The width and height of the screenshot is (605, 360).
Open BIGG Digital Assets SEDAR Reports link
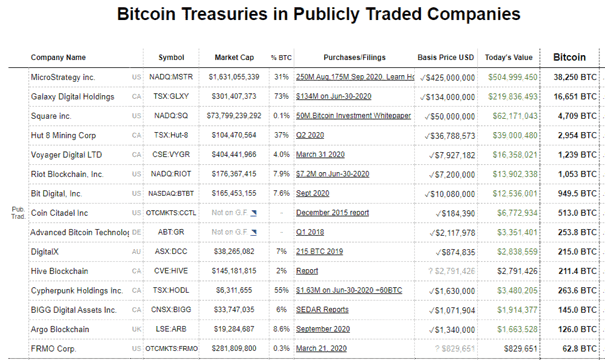322,309
